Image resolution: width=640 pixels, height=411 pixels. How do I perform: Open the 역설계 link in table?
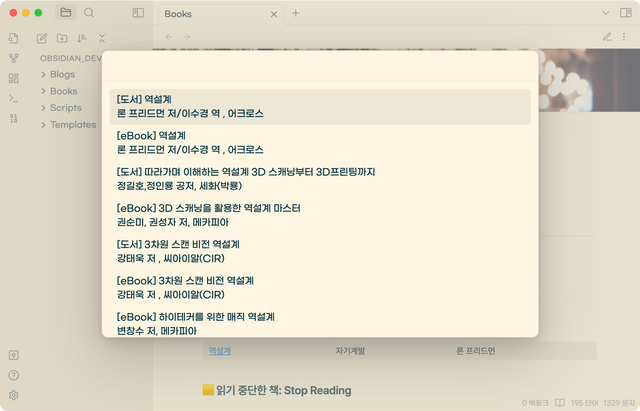(220, 351)
